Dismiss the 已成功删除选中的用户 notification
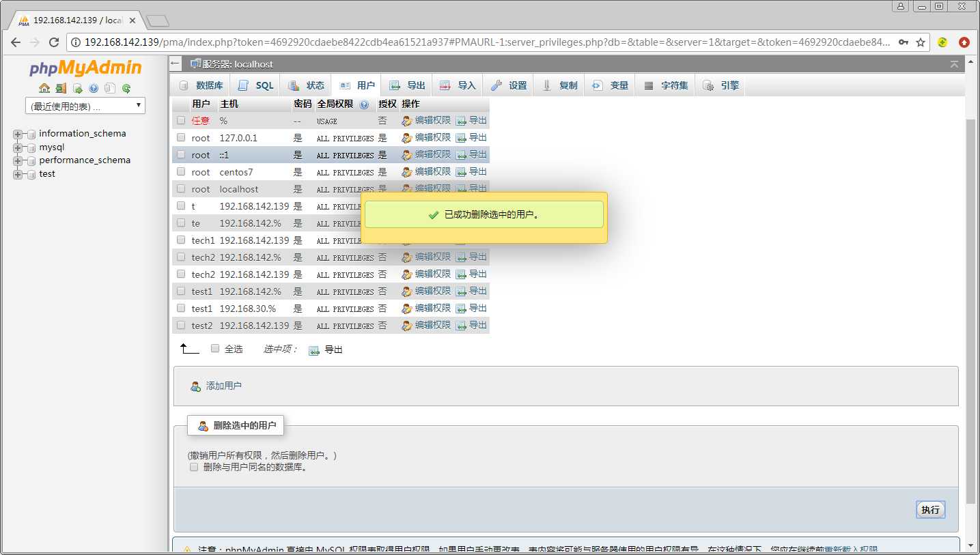The width and height of the screenshot is (980, 555). tap(484, 214)
